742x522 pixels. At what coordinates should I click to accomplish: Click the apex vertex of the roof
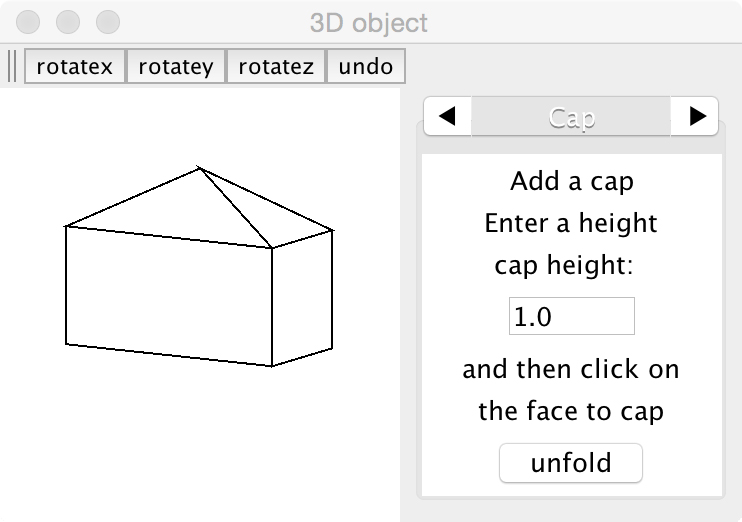(x=200, y=168)
